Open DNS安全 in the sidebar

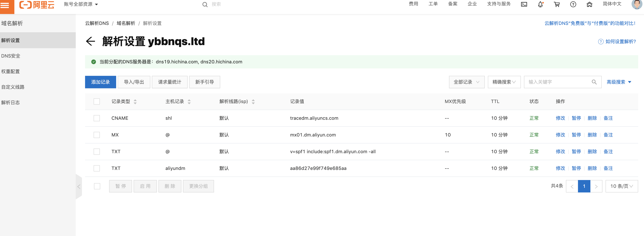(x=11, y=56)
